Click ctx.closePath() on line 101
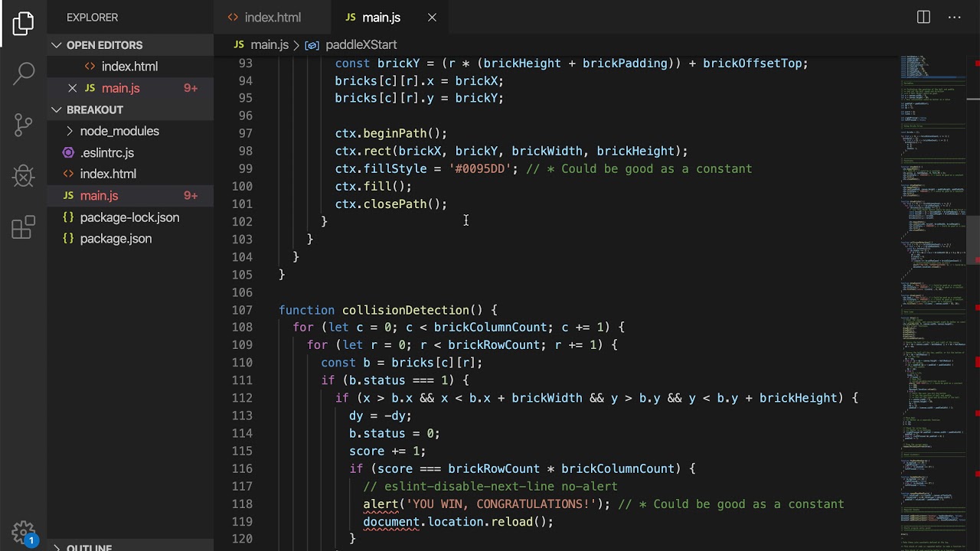980x551 pixels. [x=390, y=204]
